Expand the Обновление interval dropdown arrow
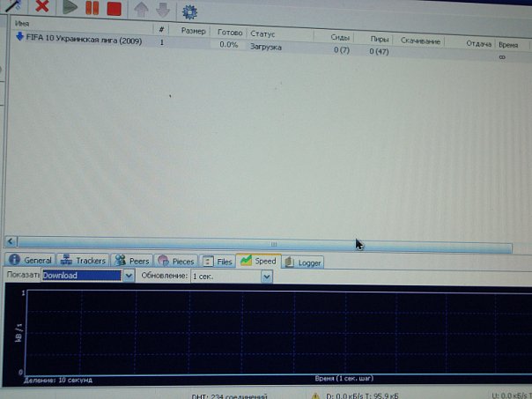Viewport: 532px width, 399px height. pos(267,277)
